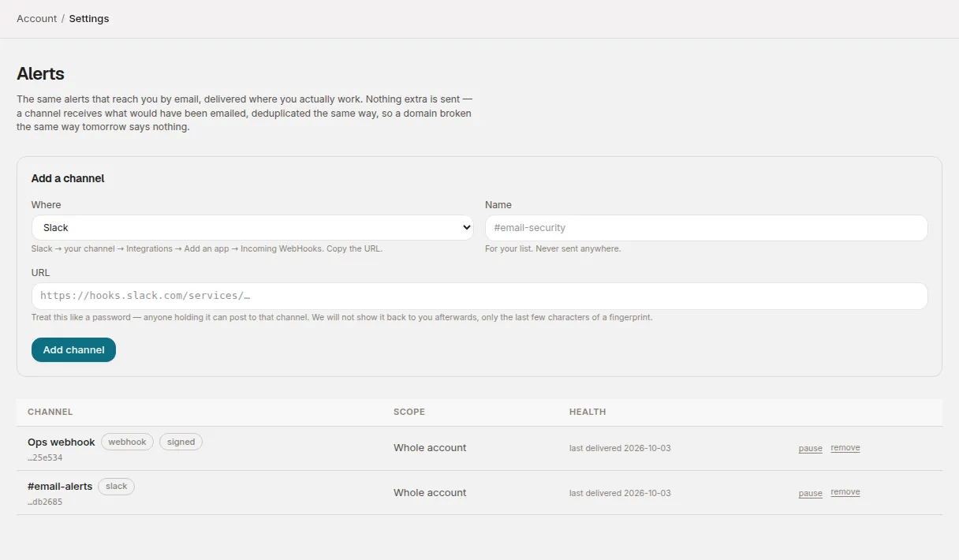
Task: Remove the #email-alerts channel
Action: pyautogui.click(x=845, y=492)
